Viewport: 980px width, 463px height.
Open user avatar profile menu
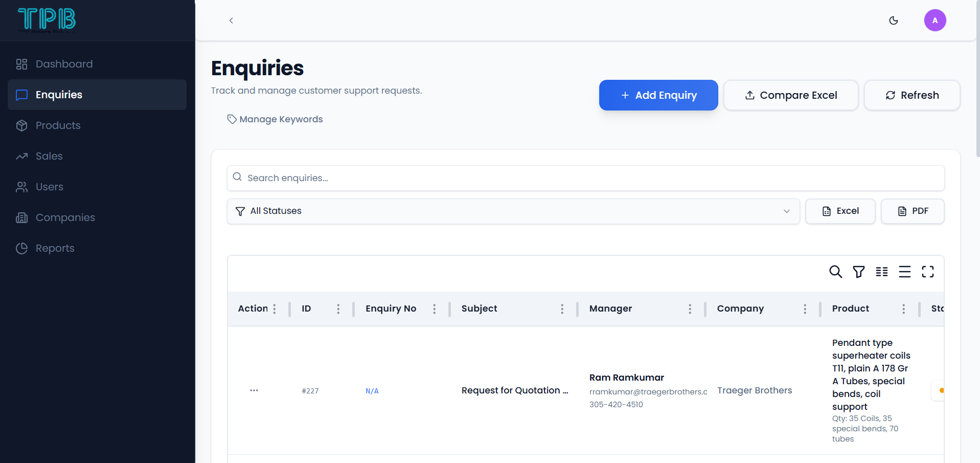pos(935,20)
